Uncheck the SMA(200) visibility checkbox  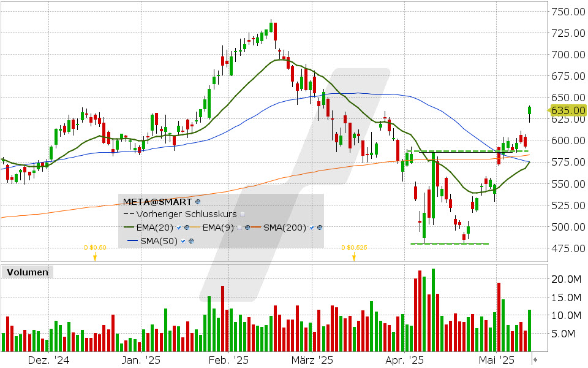[x=312, y=228]
